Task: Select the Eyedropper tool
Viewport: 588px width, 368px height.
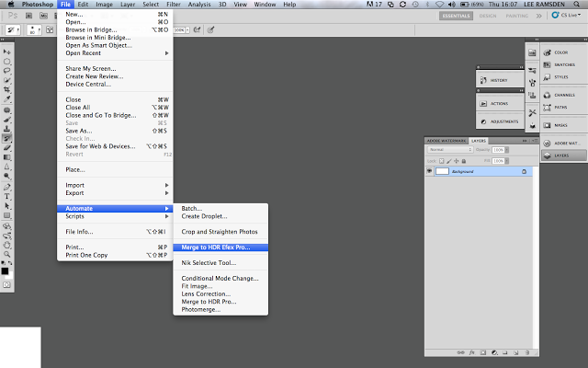Action: [6, 98]
